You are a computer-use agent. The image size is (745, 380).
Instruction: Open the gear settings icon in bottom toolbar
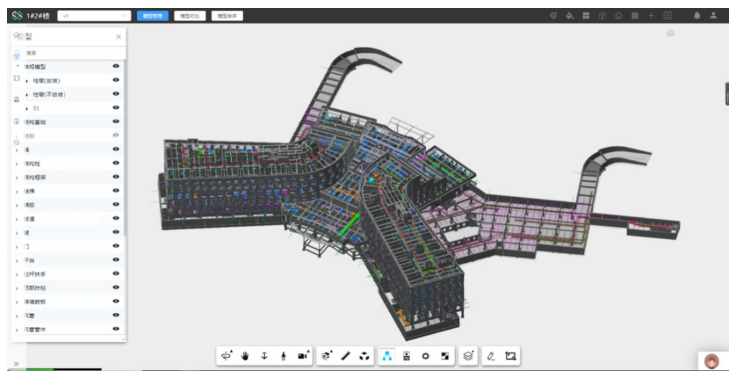click(426, 356)
